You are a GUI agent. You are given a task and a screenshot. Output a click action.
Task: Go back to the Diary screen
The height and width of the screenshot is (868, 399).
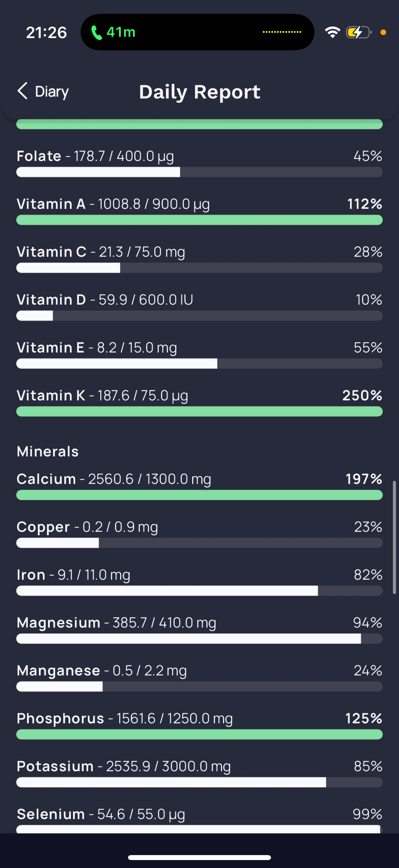point(43,91)
